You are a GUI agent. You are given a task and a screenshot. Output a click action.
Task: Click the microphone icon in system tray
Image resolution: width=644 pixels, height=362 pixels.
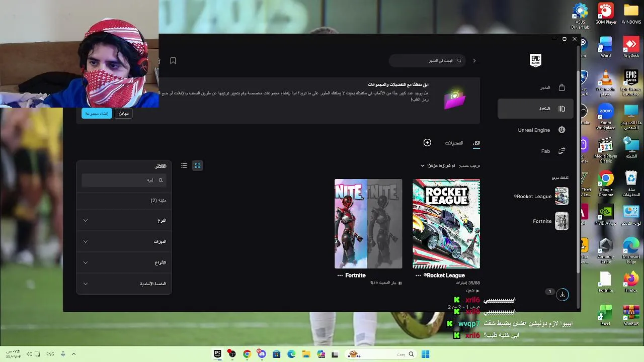[x=63, y=354]
